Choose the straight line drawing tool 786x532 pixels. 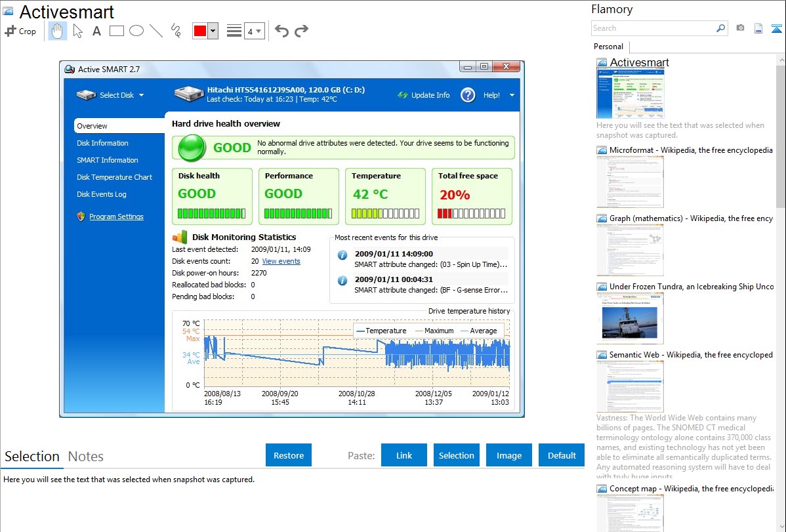tap(156, 31)
